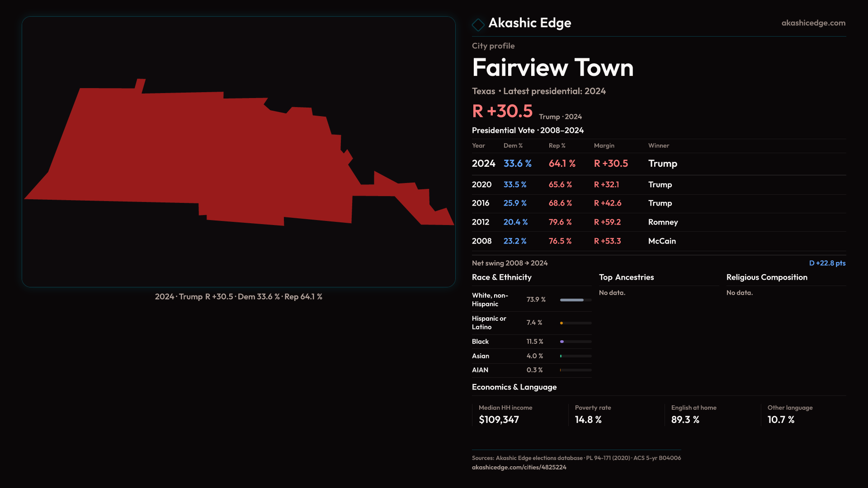Click the Fairview Town title heading
This screenshot has width=868, height=488.
(x=552, y=68)
